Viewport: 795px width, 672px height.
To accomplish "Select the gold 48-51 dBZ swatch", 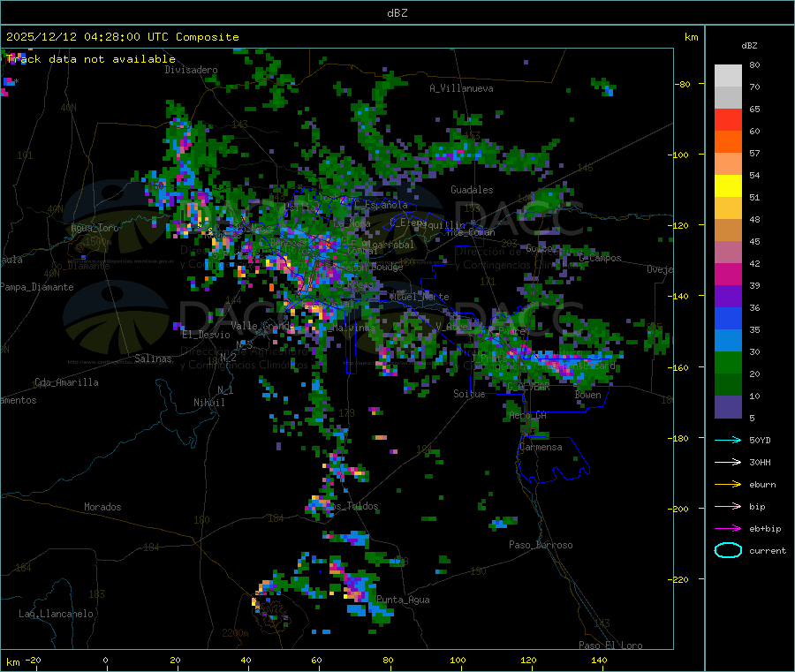I will click(x=728, y=208).
